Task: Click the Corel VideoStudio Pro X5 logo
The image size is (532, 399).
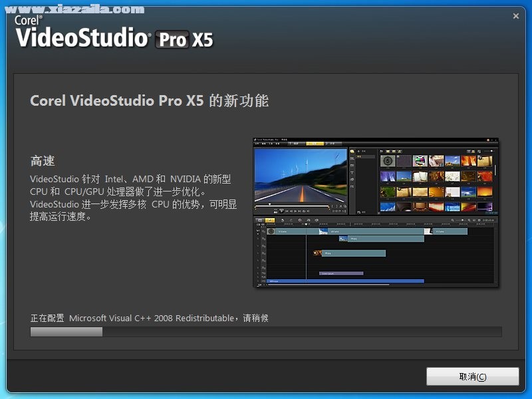Action: 114,31
